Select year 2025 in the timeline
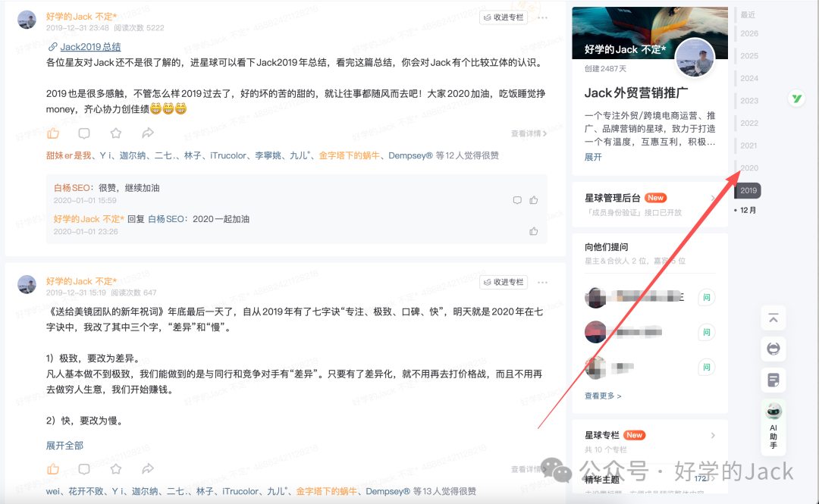 tap(749, 56)
